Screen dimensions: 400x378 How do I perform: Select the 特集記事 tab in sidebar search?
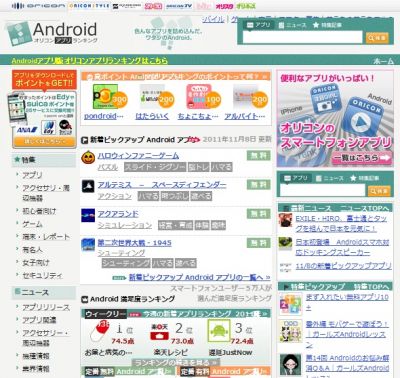tap(364, 178)
